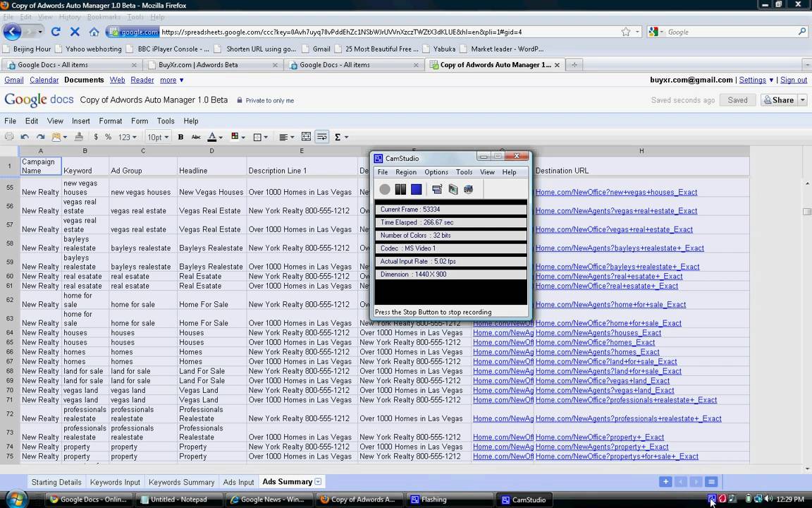The image size is (812, 508).
Task: Click the Sign out link
Action: [x=794, y=80]
